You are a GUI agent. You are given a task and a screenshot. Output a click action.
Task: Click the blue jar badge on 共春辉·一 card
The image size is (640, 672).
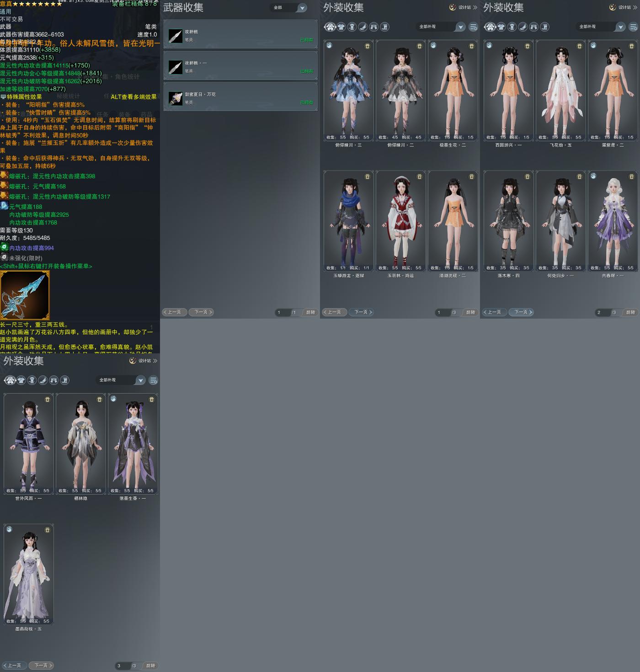point(593,176)
